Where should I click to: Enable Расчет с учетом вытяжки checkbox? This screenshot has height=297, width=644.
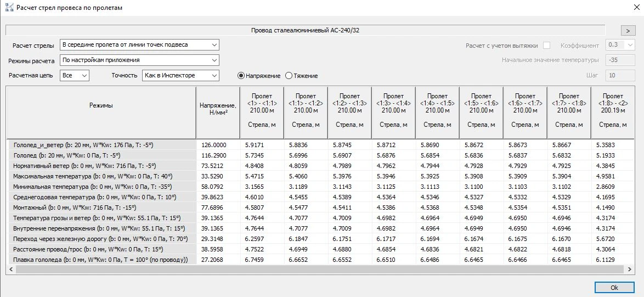546,46
